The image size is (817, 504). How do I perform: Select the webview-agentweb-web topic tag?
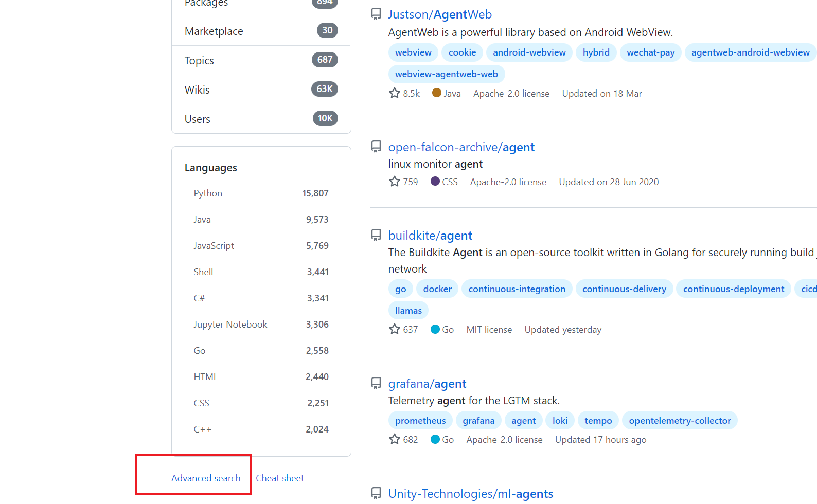447,74
